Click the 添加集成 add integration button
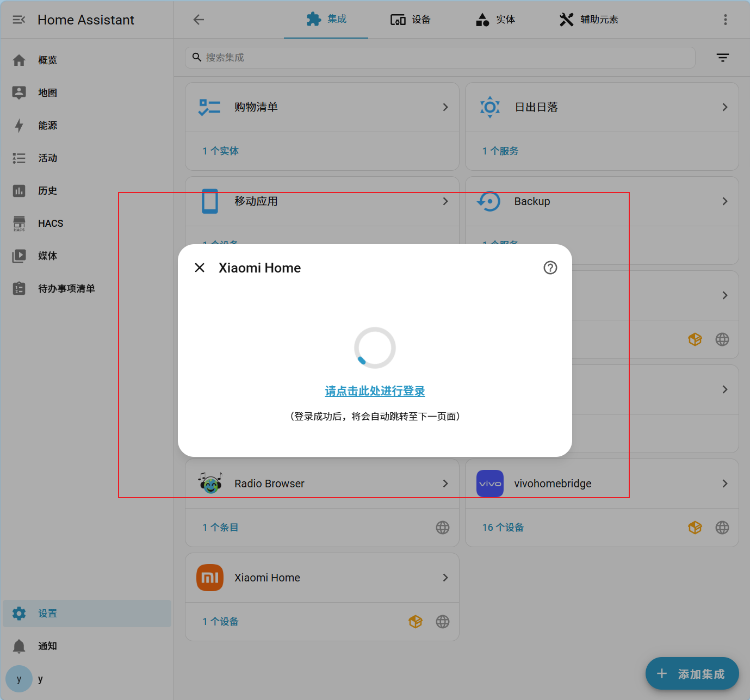This screenshot has width=750, height=700. [692, 674]
